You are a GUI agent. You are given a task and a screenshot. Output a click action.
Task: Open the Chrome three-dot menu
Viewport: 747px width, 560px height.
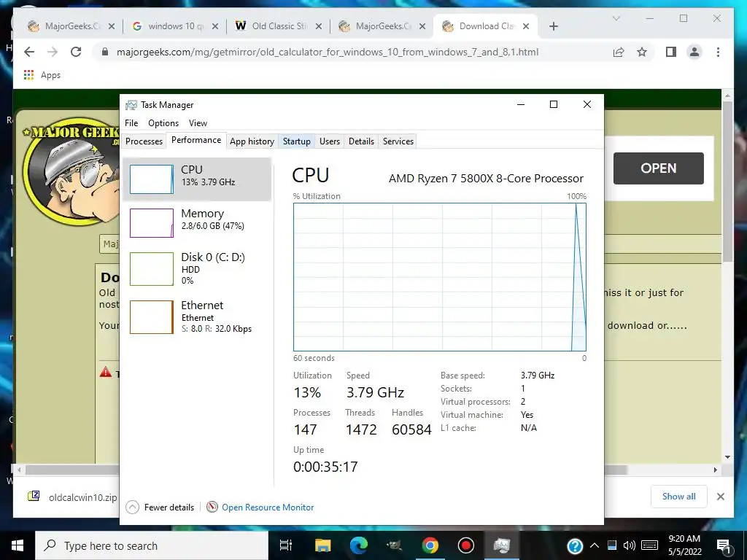click(718, 52)
